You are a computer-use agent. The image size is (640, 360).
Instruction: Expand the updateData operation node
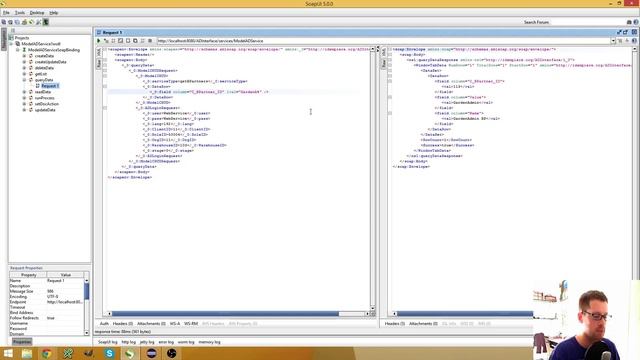(x=24, y=110)
